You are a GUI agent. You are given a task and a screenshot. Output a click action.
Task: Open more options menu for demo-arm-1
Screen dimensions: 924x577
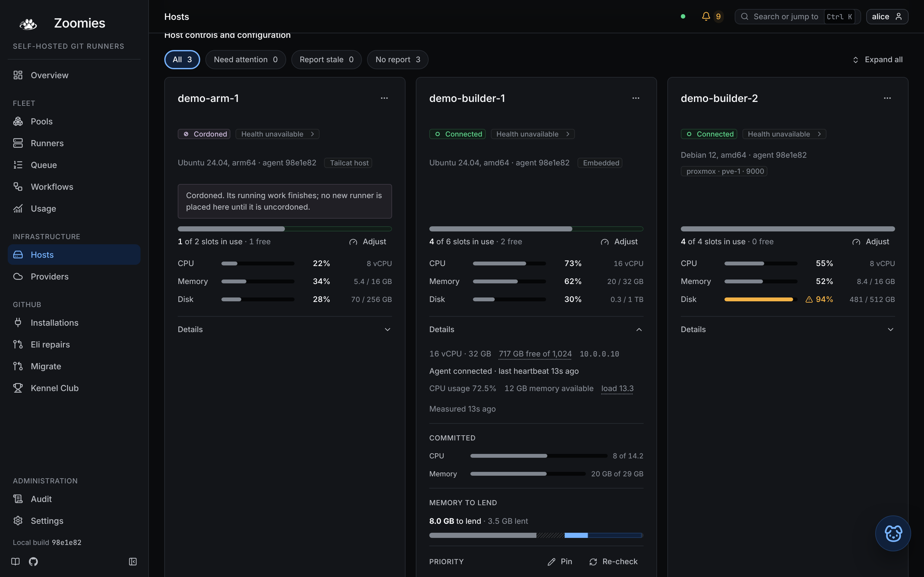tap(384, 98)
